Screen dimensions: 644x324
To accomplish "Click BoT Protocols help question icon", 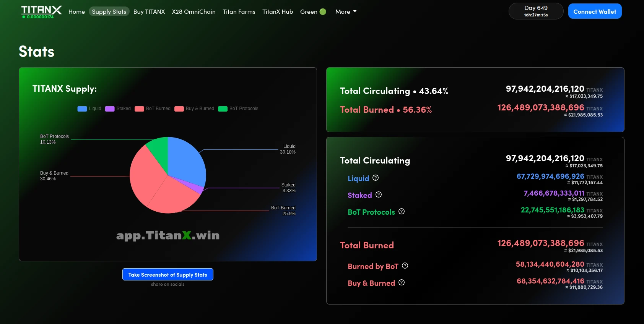I will click(402, 211).
